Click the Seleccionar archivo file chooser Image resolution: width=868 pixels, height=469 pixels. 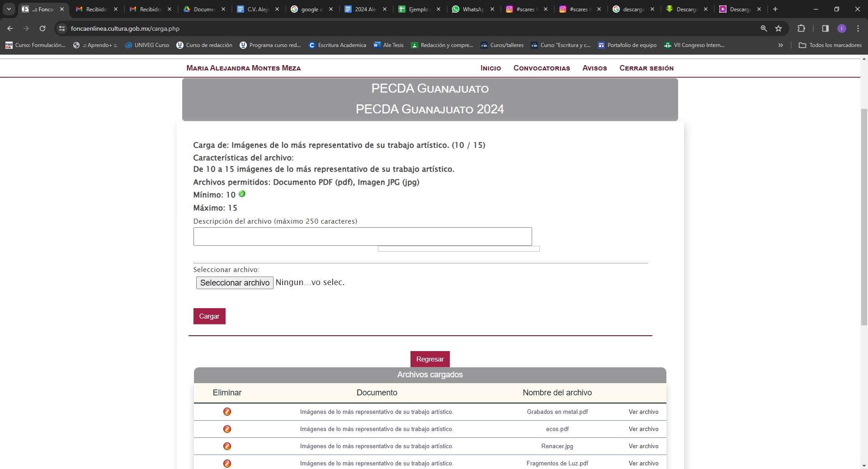[x=234, y=283]
